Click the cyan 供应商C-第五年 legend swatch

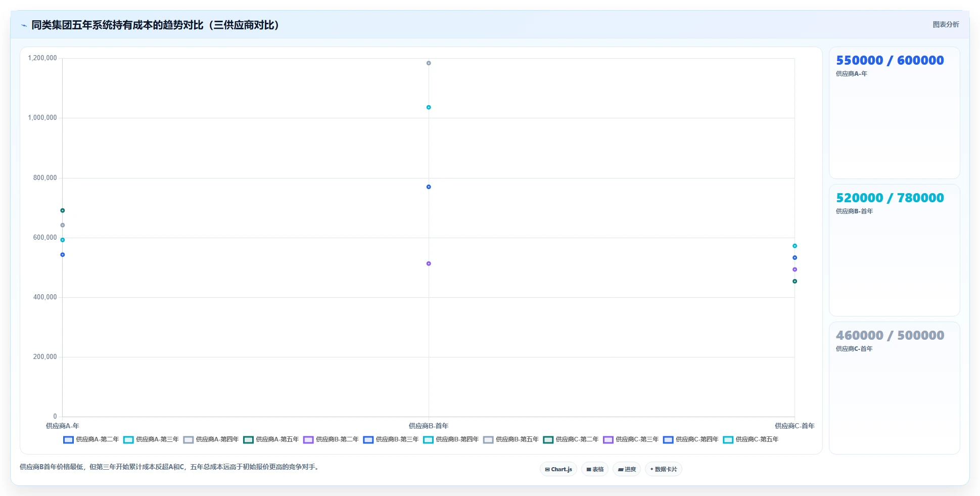click(728, 439)
